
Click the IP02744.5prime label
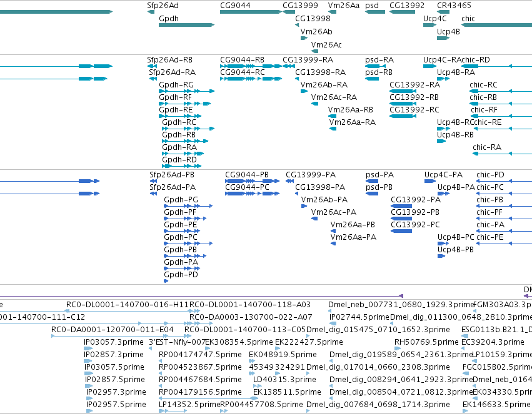point(359,317)
